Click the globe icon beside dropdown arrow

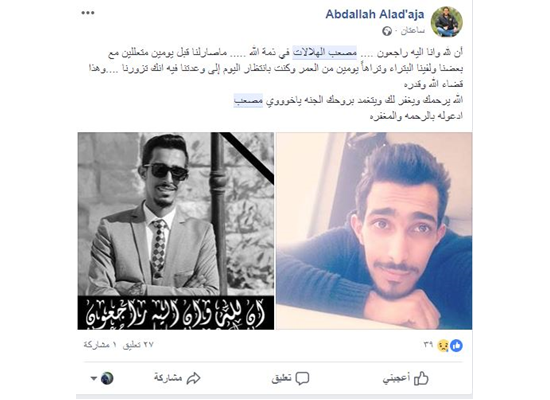[107, 379]
